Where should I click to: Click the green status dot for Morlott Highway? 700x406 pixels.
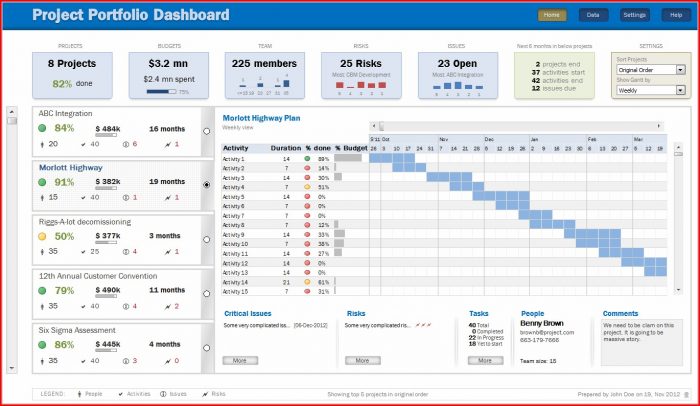click(42, 182)
